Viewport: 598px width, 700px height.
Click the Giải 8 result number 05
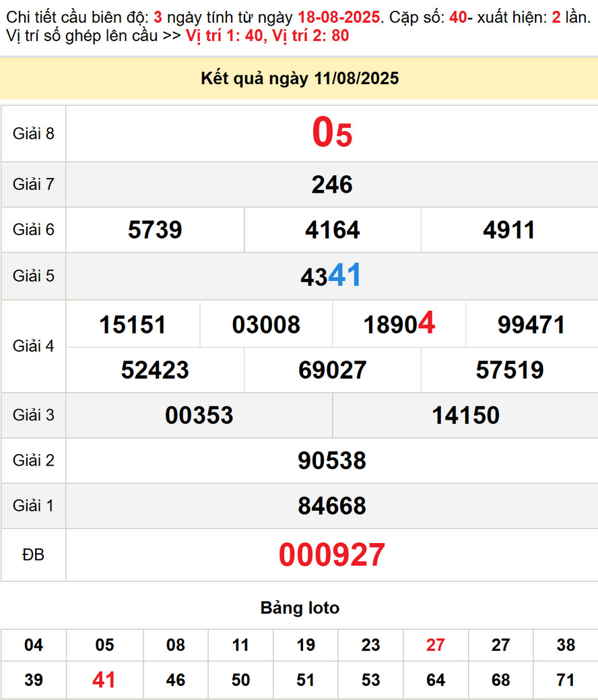click(332, 133)
